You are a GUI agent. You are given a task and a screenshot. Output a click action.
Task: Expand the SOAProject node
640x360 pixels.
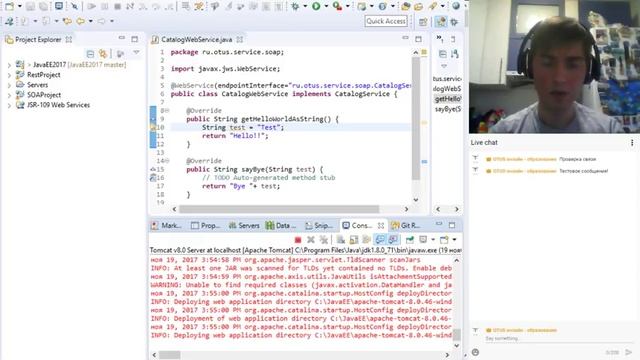point(9,95)
